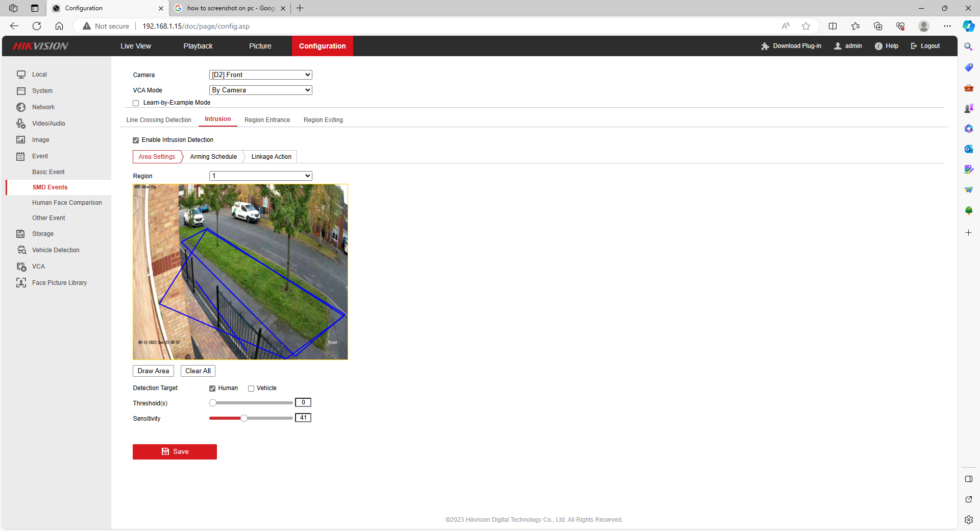This screenshot has width=980, height=531.
Task: Open the Camera dropdown showing [D2] Front
Action: (x=260, y=75)
